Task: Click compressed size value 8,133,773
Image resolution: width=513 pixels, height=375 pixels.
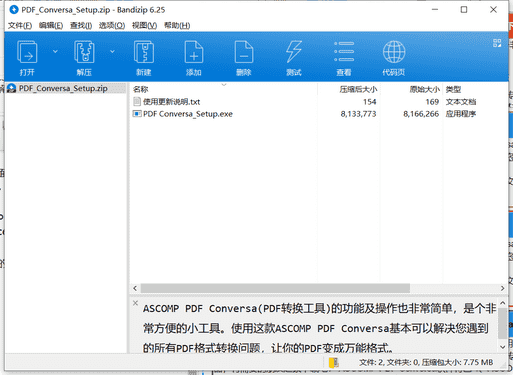Action: click(358, 114)
